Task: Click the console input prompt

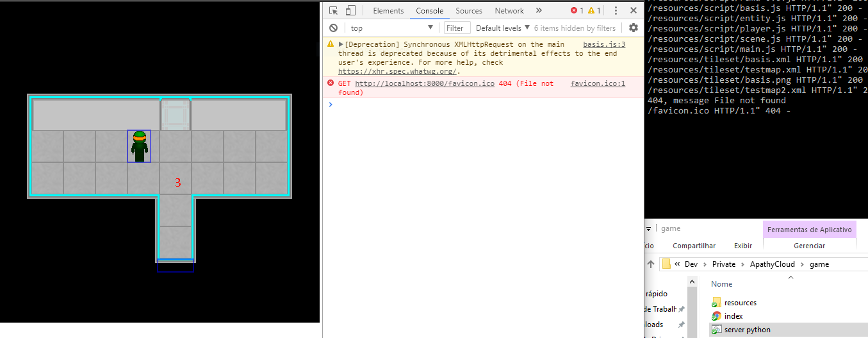Action: 484,104
